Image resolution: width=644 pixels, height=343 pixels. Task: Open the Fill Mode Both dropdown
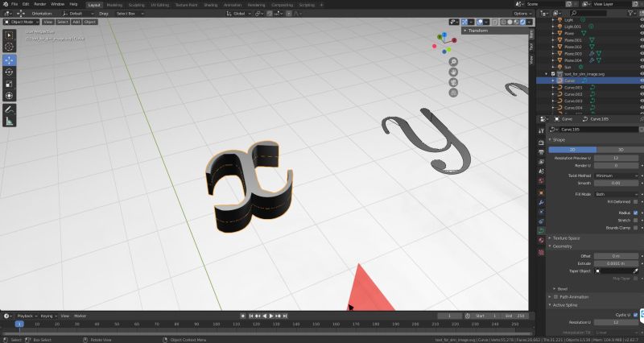(x=617, y=194)
